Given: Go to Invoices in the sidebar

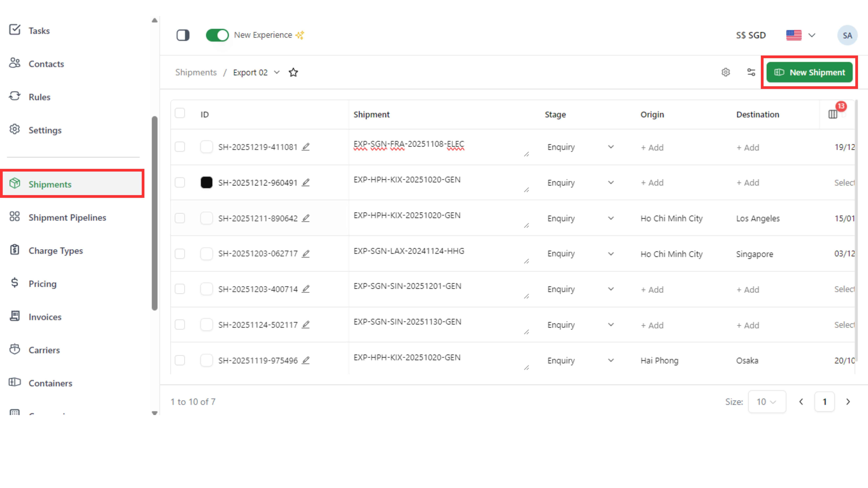Looking at the screenshot, I should click(x=45, y=317).
